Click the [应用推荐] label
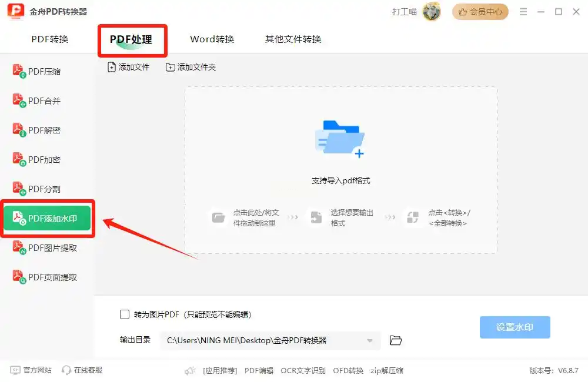This screenshot has width=588, height=382. click(x=220, y=370)
